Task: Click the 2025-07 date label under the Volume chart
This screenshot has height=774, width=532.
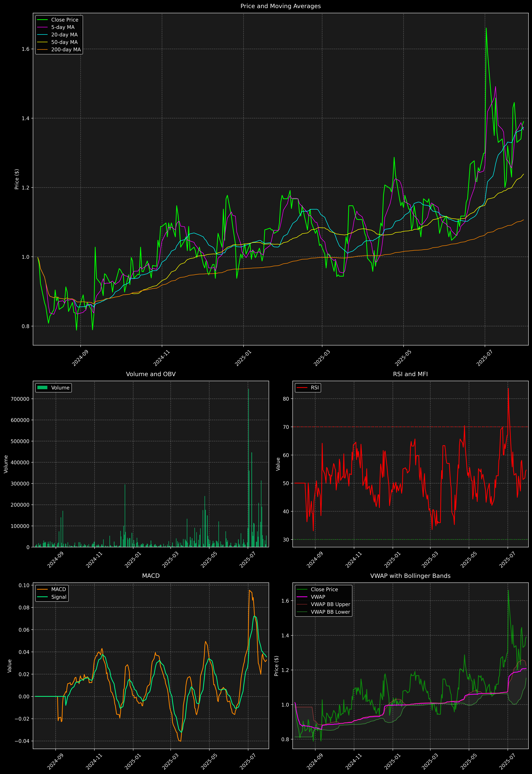Action: [247, 560]
